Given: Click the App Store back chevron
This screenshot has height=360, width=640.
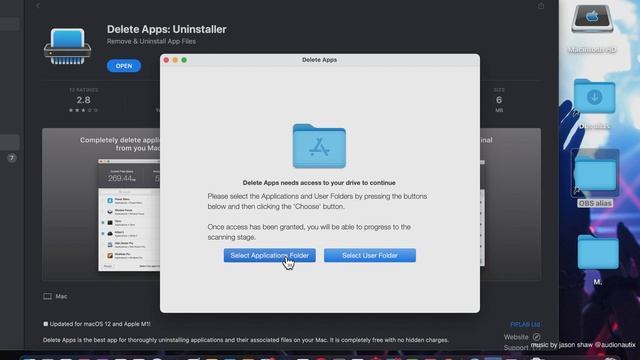Looking at the screenshot, I should (x=38, y=6).
